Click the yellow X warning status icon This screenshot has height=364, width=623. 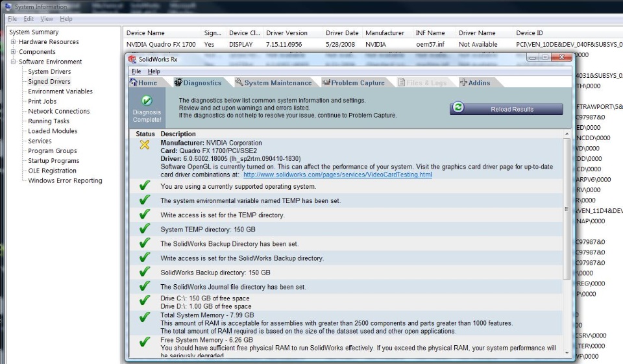coord(145,145)
